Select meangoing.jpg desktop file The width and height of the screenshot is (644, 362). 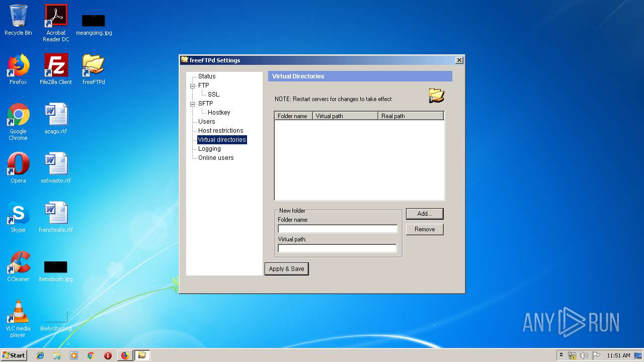click(94, 24)
